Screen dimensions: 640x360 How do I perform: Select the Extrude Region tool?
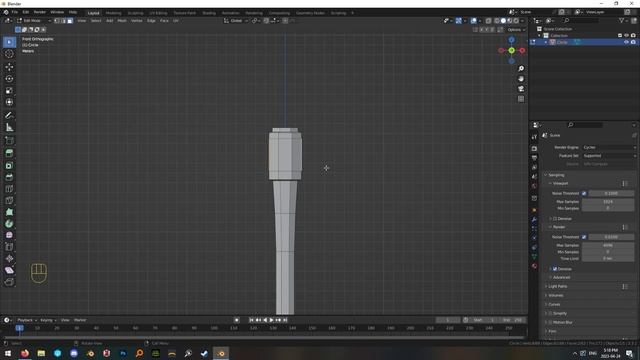coord(9,153)
